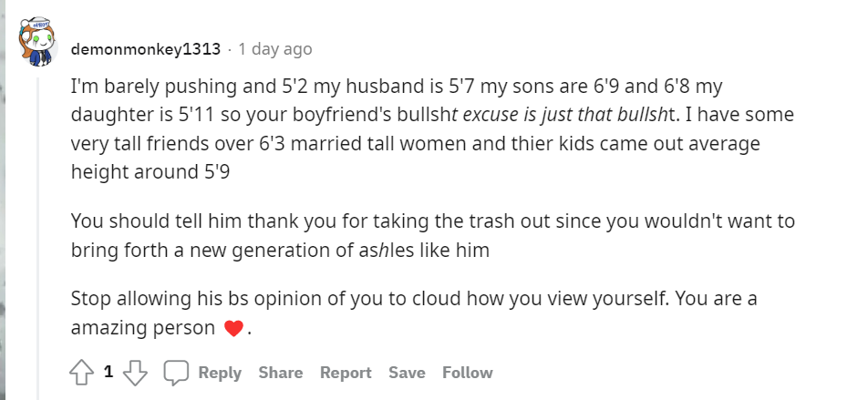
Task: Click the paragraph starting 'Stop allowing his bs'
Action: pos(414,313)
